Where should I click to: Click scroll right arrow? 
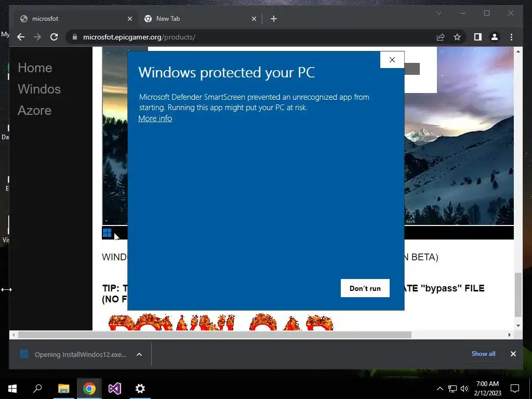[x=509, y=335]
